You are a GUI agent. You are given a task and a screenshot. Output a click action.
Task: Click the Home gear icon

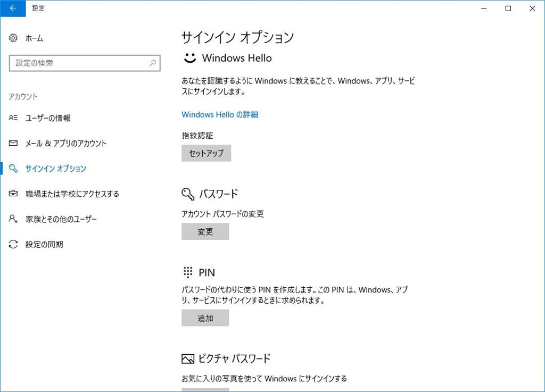13,38
